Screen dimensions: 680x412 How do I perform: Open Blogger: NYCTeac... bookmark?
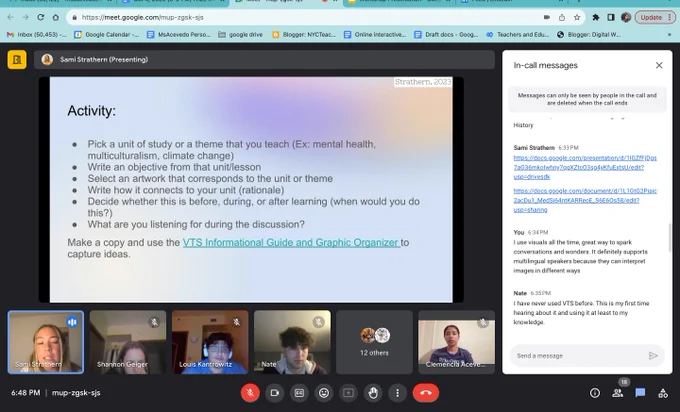pyautogui.click(x=304, y=35)
